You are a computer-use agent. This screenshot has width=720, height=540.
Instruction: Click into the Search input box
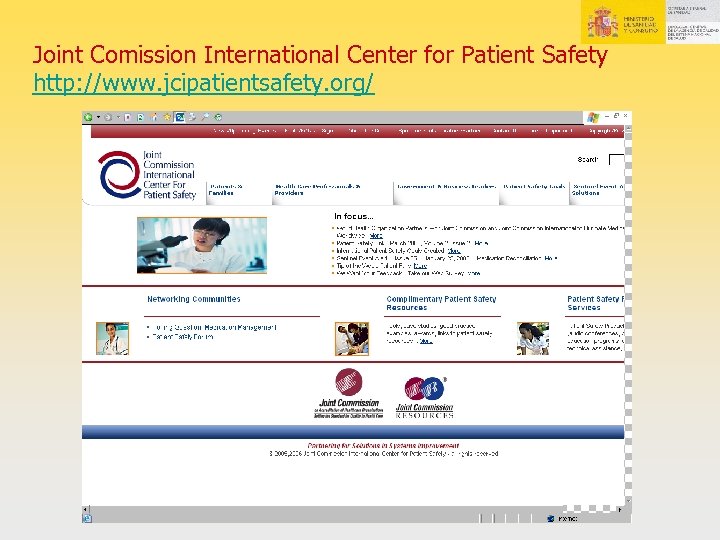(x=616, y=160)
